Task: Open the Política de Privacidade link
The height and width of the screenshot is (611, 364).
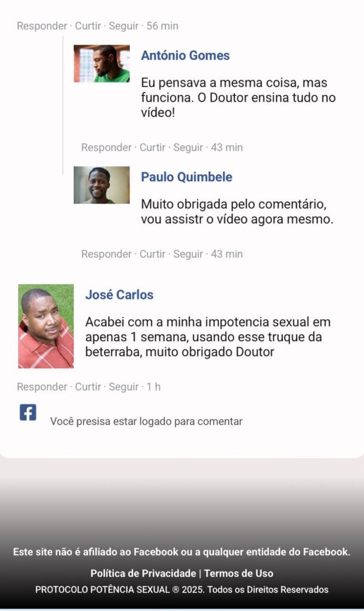Action: pos(143,573)
